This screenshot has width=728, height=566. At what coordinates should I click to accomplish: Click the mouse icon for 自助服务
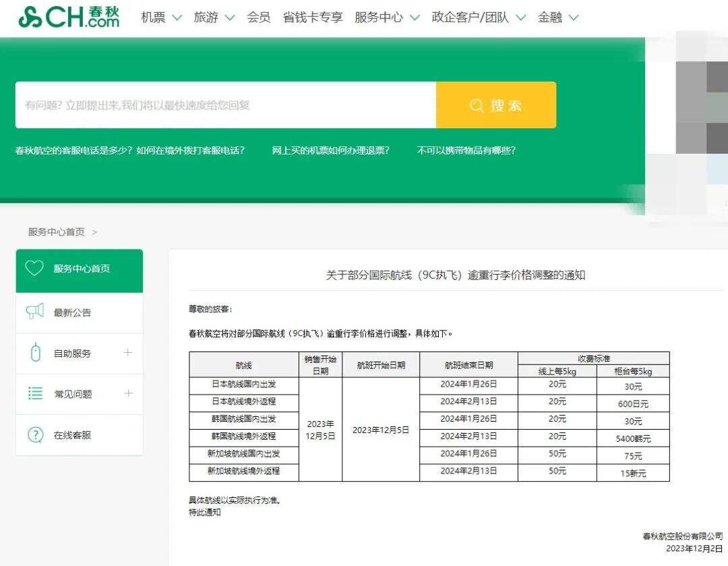coord(36,353)
